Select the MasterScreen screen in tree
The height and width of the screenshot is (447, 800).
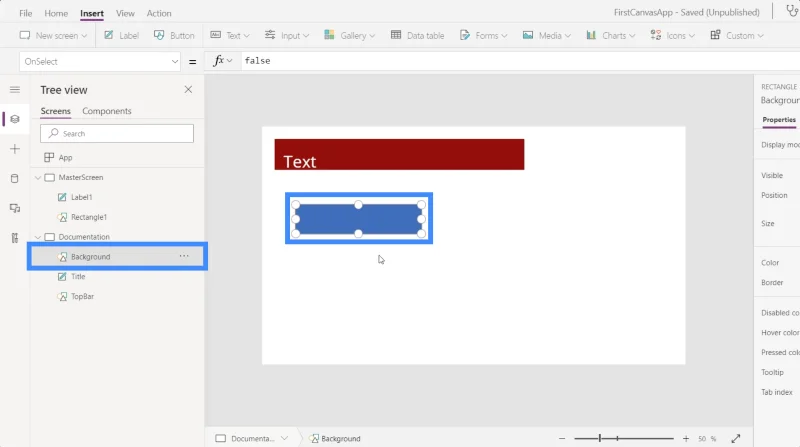point(81,178)
